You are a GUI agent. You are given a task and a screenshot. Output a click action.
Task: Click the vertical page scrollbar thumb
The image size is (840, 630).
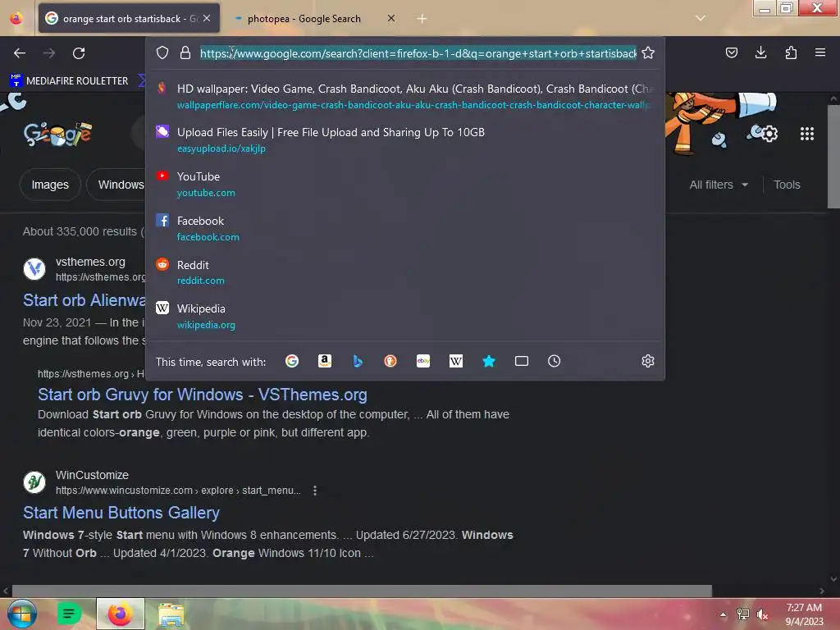(833, 157)
